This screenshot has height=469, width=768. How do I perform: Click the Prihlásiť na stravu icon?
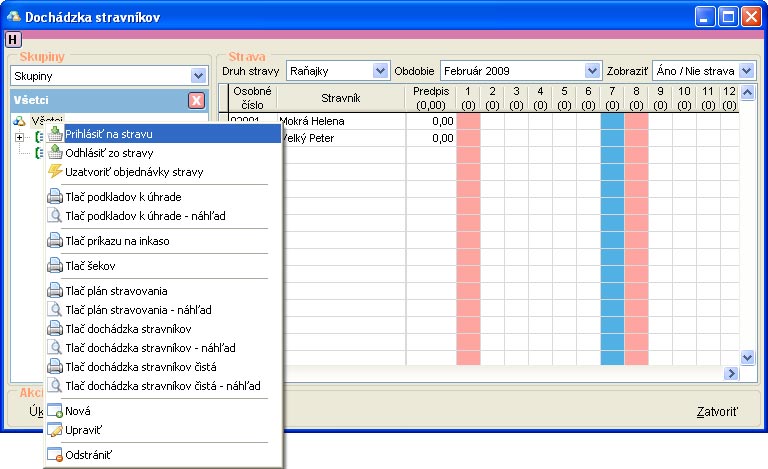click(x=55, y=134)
